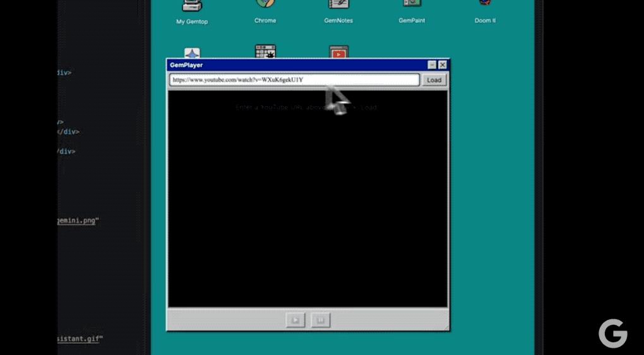644x355 pixels.
Task: Click the GemPlayer play button
Action: click(295, 320)
